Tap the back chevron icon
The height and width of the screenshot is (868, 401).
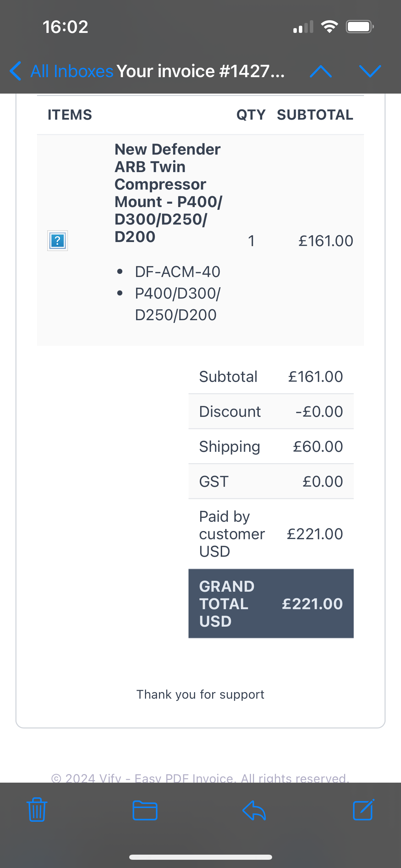point(16,71)
